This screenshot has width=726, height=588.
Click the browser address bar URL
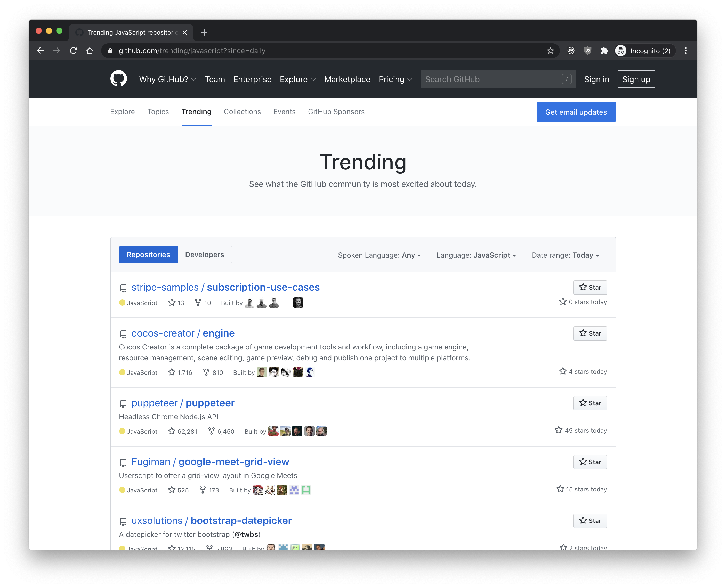point(192,51)
